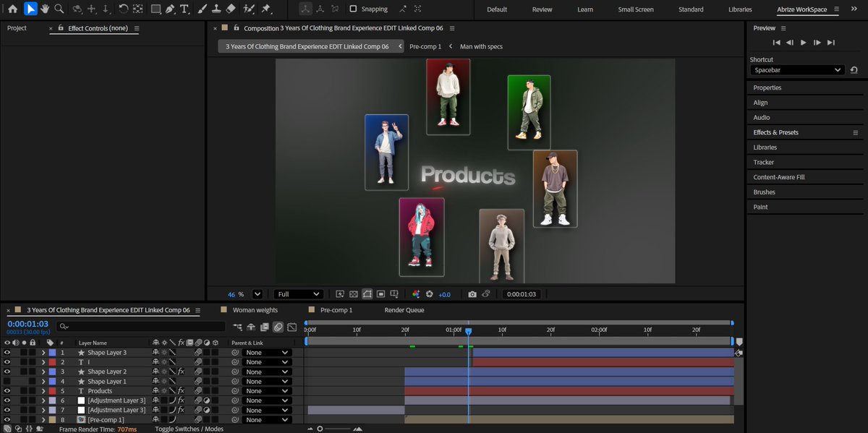The height and width of the screenshot is (433, 868).
Task: Pick the Clone Stamp tool
Action: 216,9
